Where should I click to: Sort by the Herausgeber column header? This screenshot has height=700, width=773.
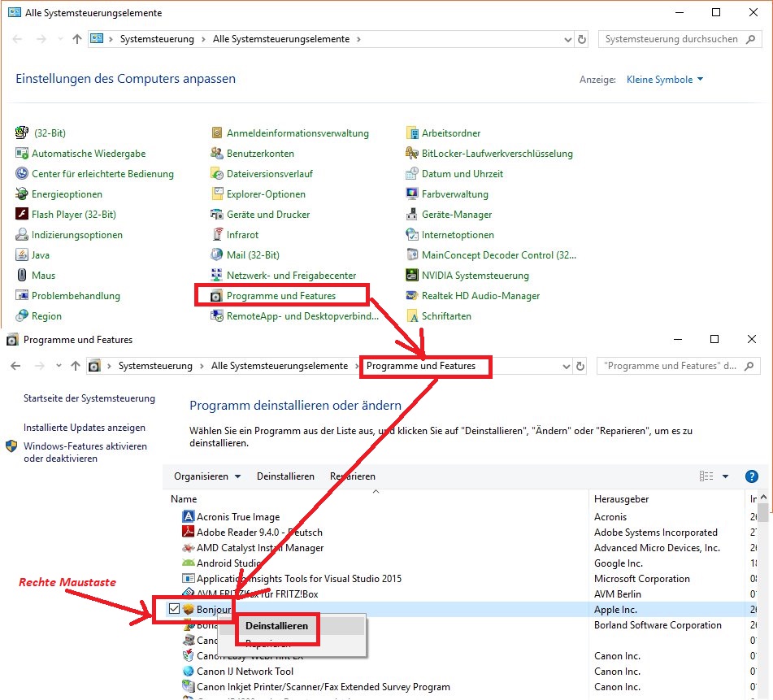pos(621,499)
